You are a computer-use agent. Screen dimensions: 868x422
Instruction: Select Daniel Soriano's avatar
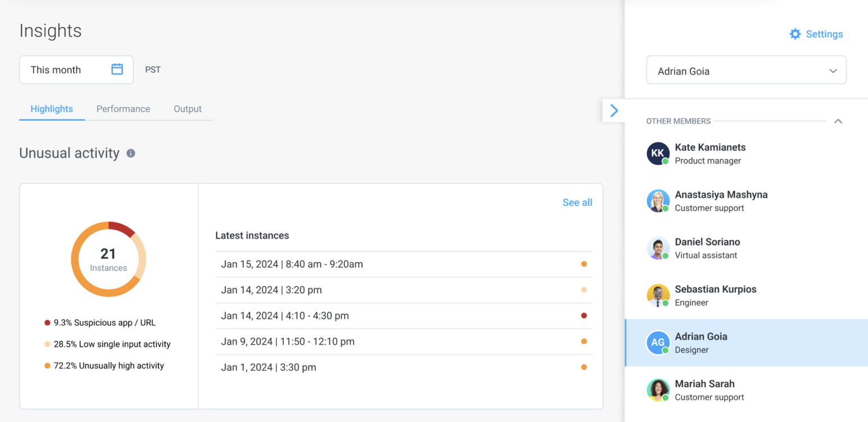658,248
